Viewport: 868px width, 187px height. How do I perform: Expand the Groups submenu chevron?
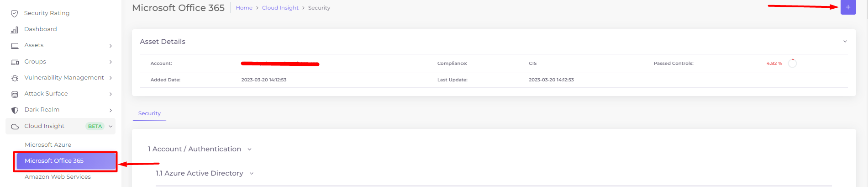110,62
